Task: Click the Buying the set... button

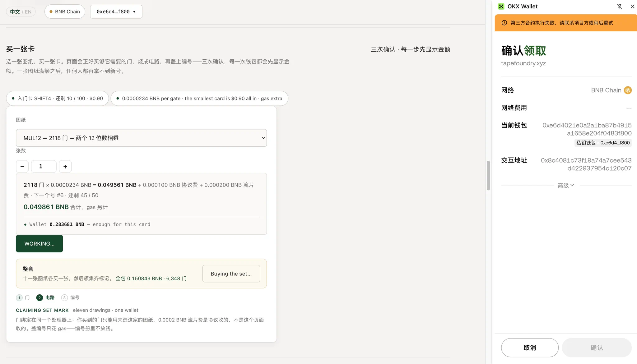Action: pos(231,274)
